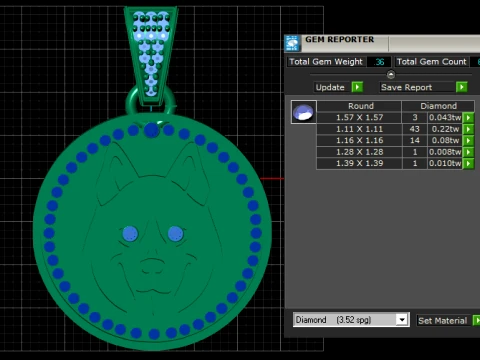Click the count cell showing 43
Image resolution: width=480 pixels, height=360 pixels.
[x=415, y=129]
